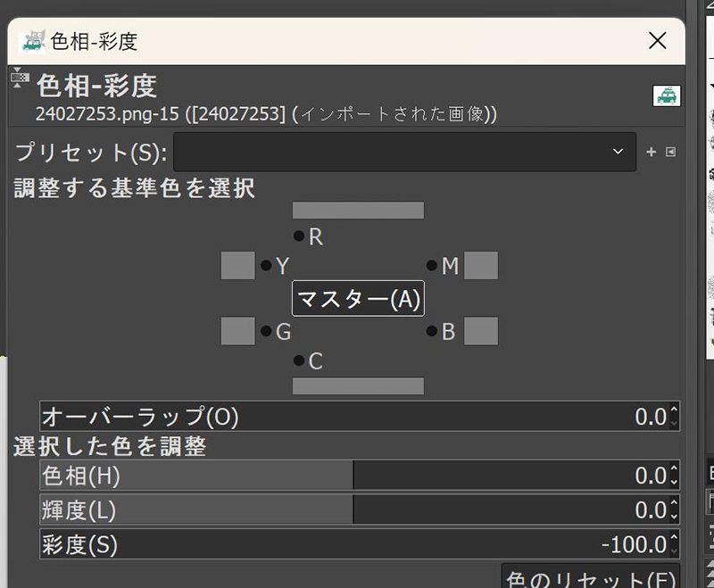Select the C channel radio button

pos(299,360)
